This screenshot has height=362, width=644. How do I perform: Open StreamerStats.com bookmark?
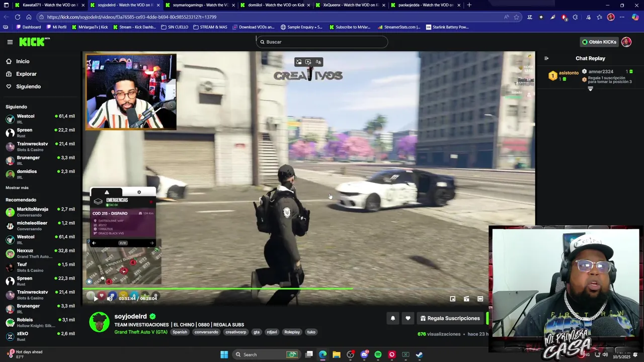pos(398,27)
